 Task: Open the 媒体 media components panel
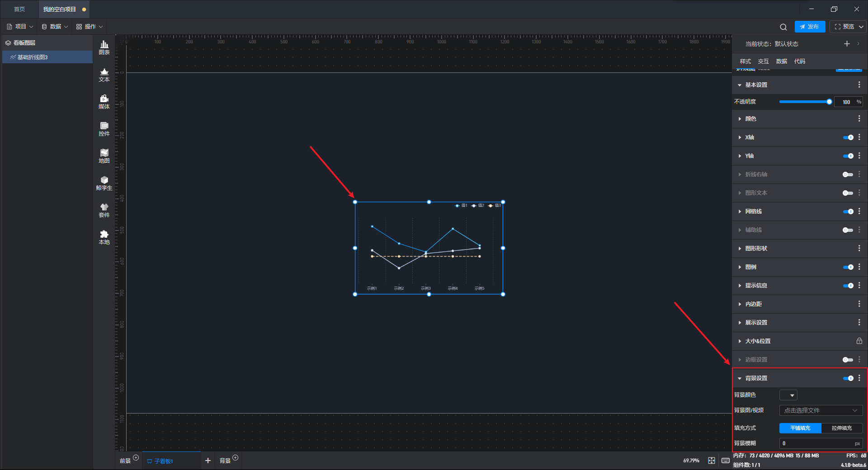click(x=104, y=102)
